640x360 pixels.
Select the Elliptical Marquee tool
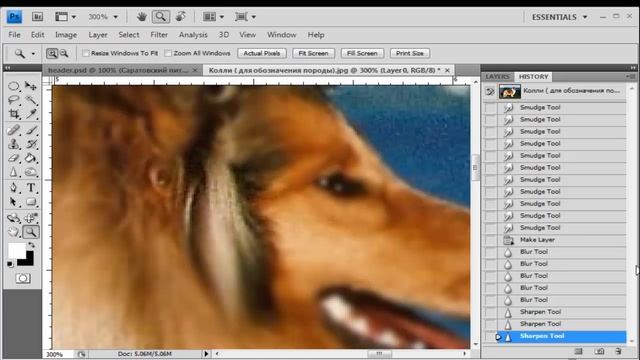14,86
